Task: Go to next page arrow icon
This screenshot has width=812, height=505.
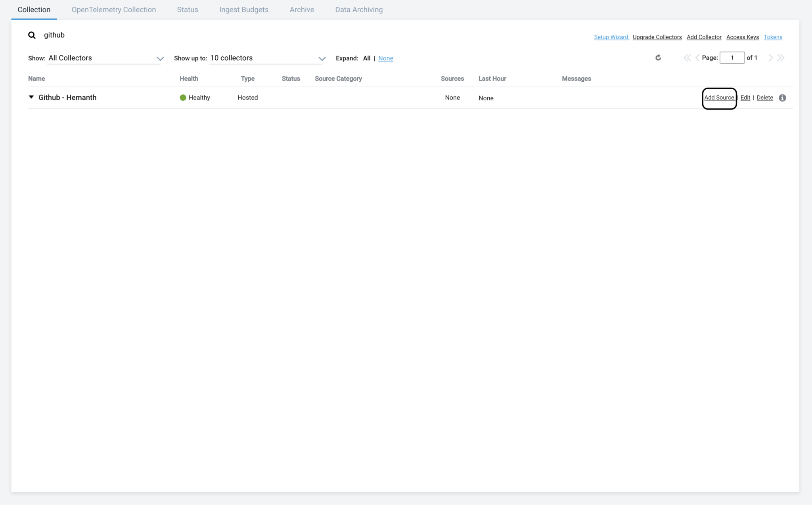Action: point(770,58)
